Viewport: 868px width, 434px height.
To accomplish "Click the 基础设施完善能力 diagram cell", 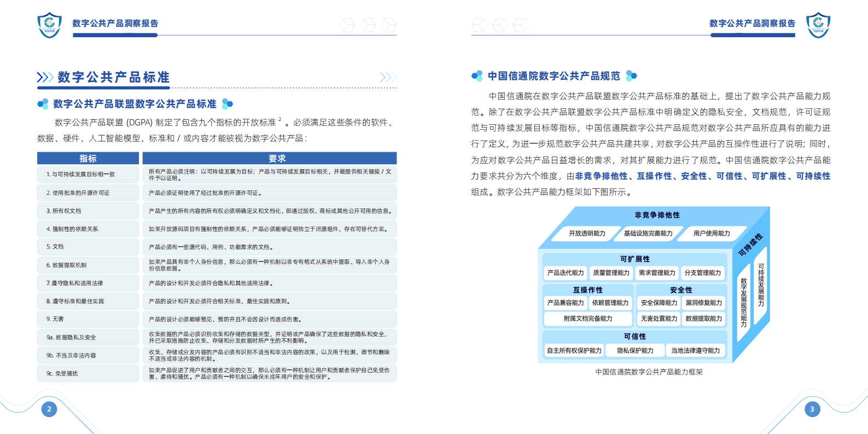I will point(648,233).
